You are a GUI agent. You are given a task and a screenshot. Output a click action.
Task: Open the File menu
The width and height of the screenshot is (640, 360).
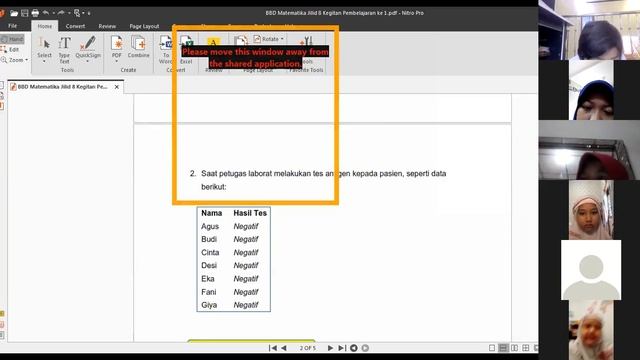tap(13, 26)
